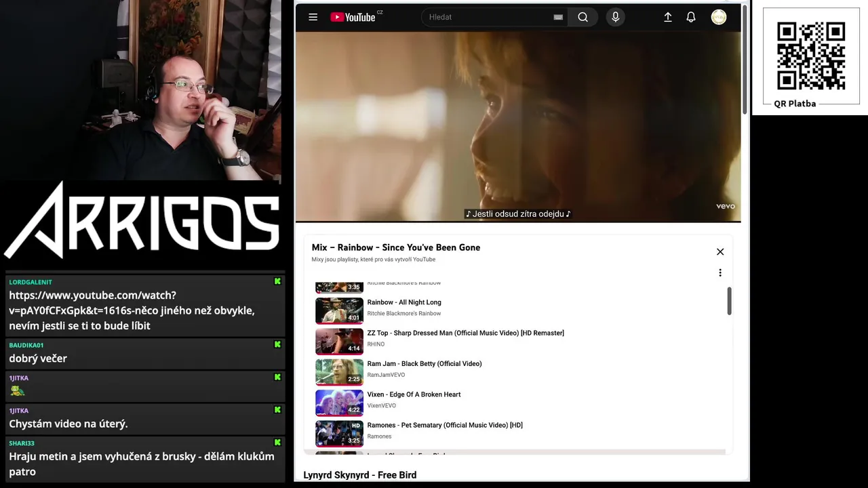Open the notifications bell
This screenshot has width=868, height=488.
point(691,17)
